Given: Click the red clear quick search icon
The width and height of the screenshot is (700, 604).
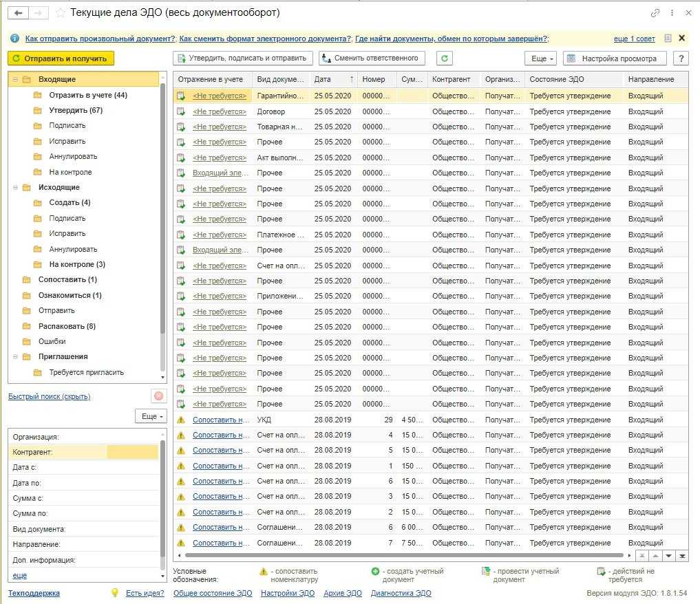Looking at the screenshot, I should point(158,396).
